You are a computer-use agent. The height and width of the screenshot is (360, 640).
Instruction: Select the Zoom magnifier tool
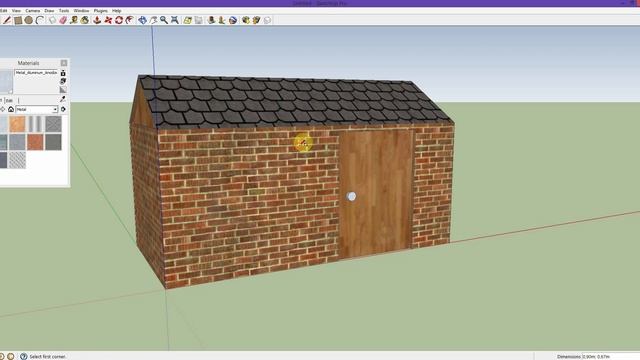pos(164,20)
